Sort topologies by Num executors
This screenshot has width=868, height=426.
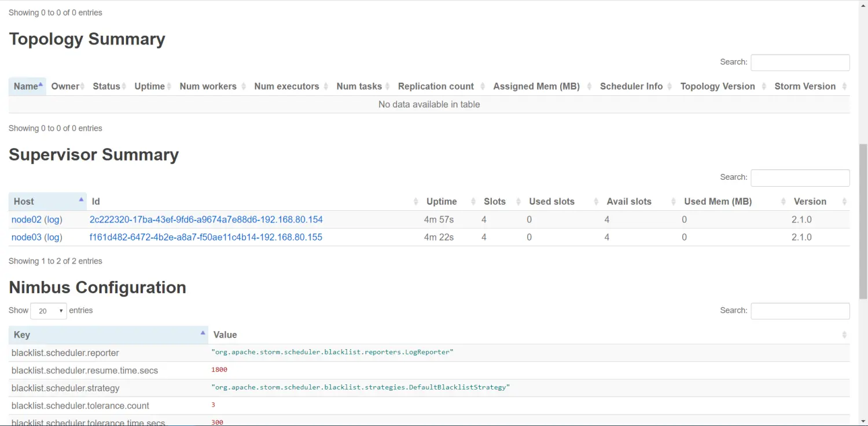tap(291, 86)
